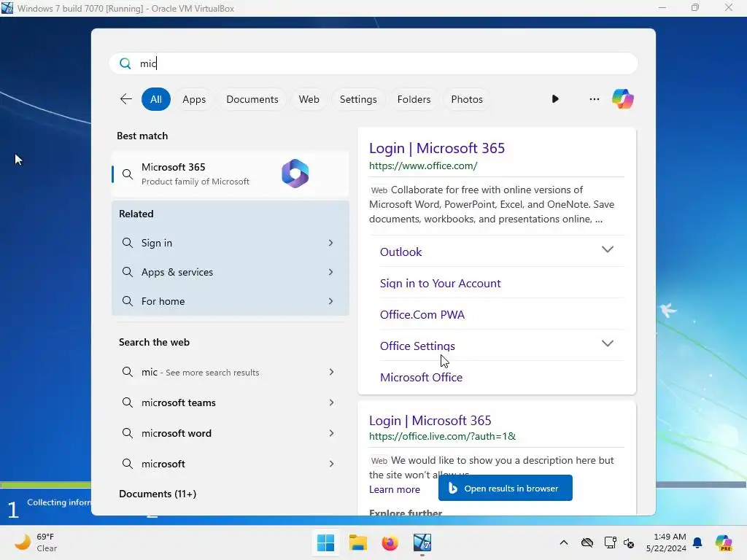Expand the 'mic - See more search results' arrow
Viewport: 747px width, 560px height.
tap(331, 372)
